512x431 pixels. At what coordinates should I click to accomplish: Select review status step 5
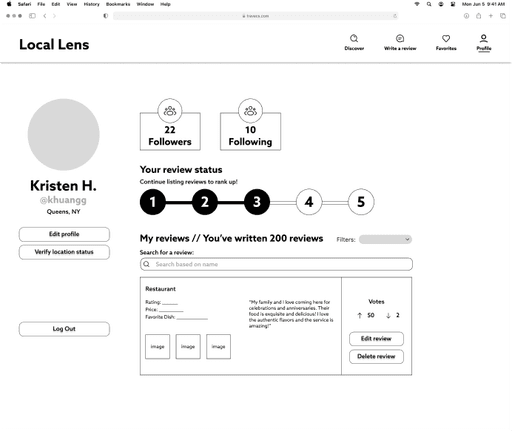361,202
